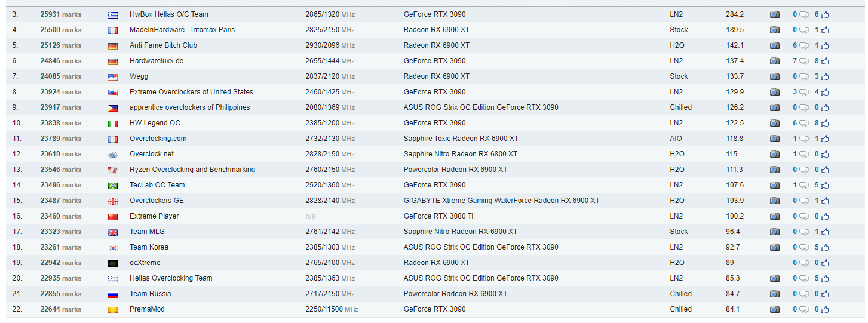868x323 pixels.
Task: Click thumbs-up in Team Korea row
Action: pos(824,247)
